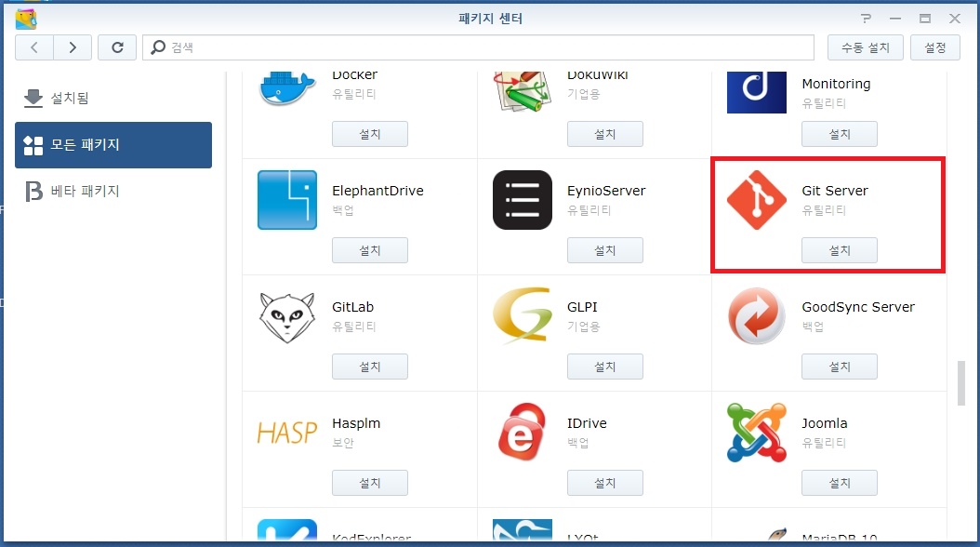The image size is (980, 547).
Task: Open the EynioServer package title
Action: point(606,191)
